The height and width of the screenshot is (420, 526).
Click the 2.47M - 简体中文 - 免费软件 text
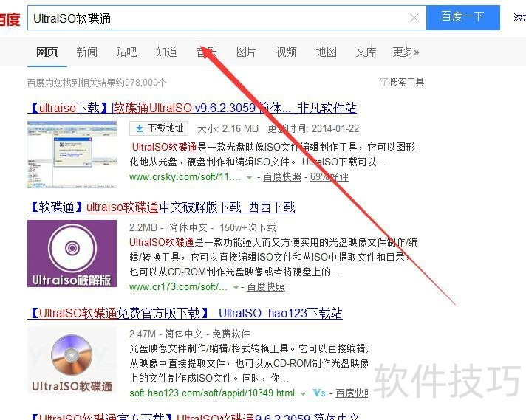tap(190, 334)
